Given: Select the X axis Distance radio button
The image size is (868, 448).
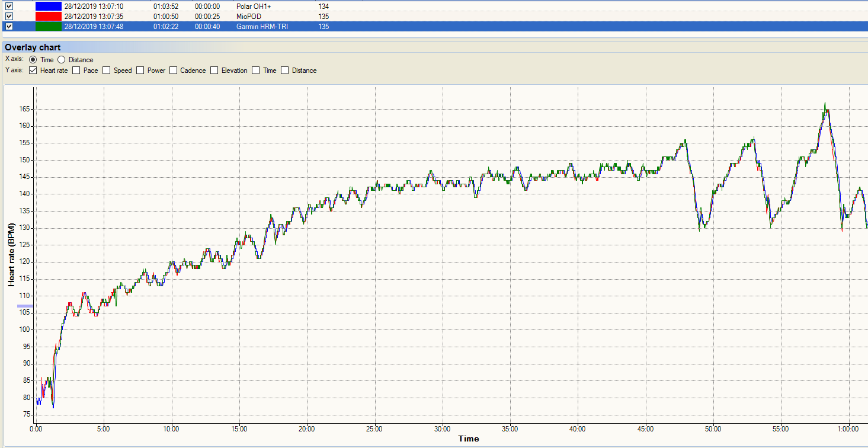Looking at the screenshot, I should 62,60.
